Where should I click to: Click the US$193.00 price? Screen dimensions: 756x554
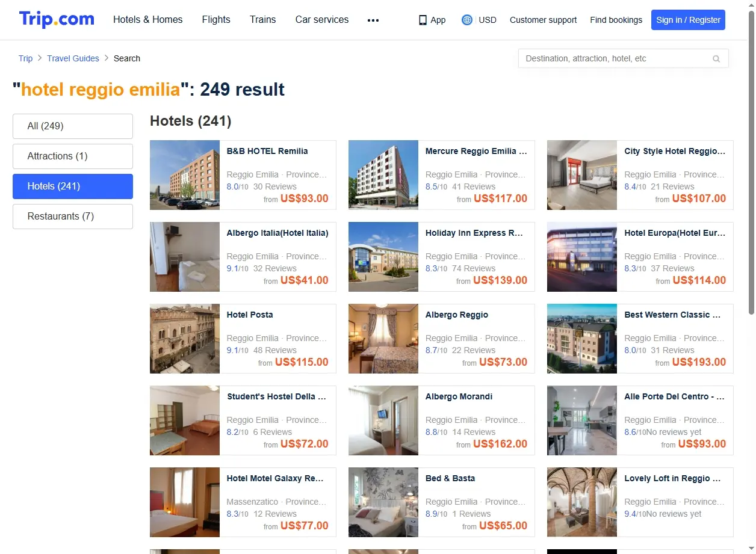point(699,362)
